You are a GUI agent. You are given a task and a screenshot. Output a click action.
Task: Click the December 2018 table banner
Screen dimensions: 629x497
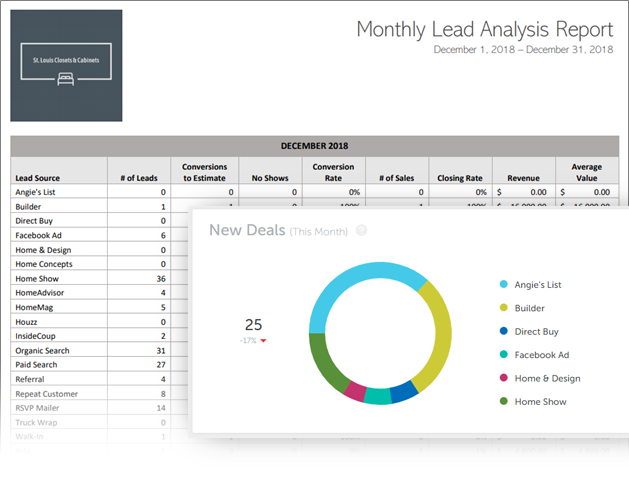click(314, 145)
